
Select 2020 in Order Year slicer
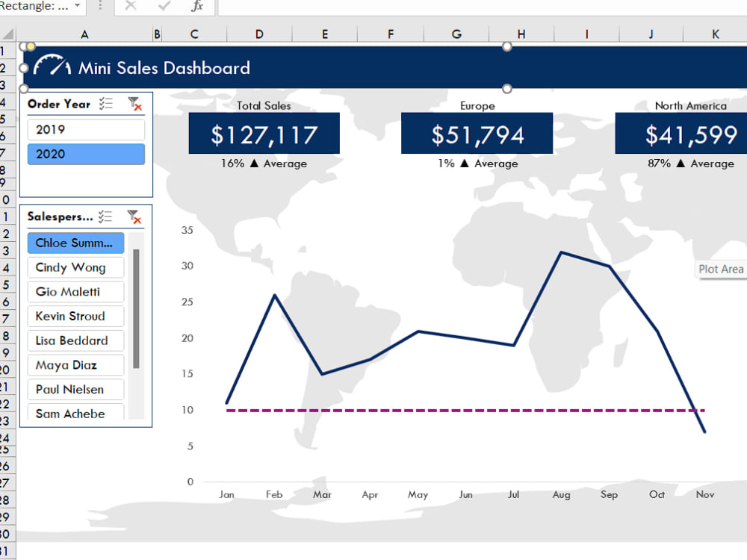(86, 155)
